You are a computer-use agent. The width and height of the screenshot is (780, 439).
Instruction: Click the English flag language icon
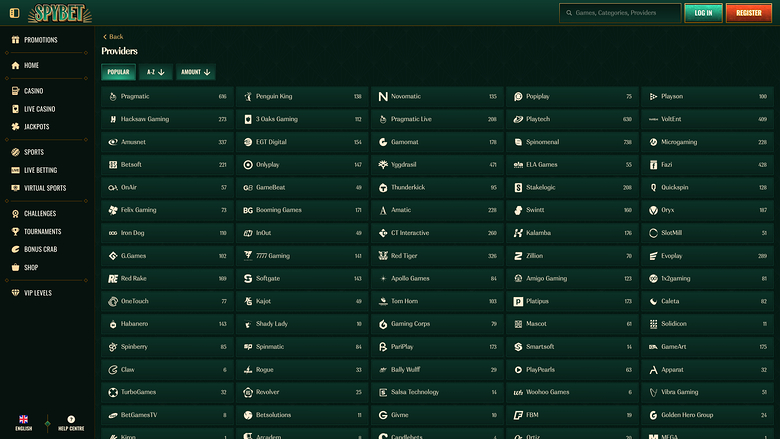23,419
